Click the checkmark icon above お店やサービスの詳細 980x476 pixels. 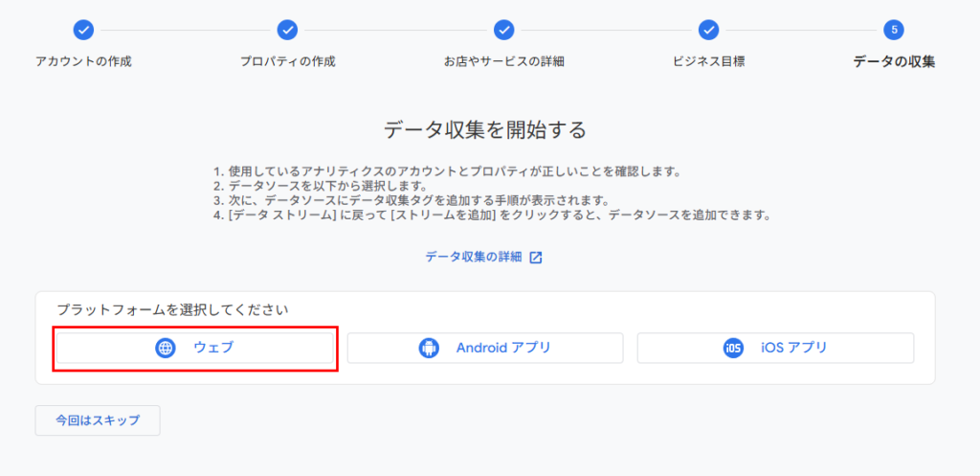504,30
